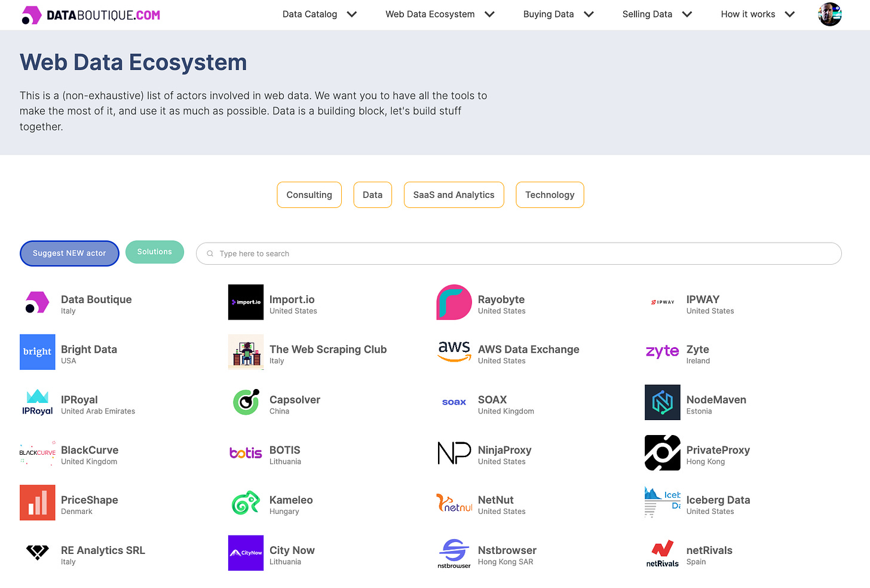This screenshot has width=870, height=588.
Task: Click the NinjaProxy NP logo
Action: 454,453
